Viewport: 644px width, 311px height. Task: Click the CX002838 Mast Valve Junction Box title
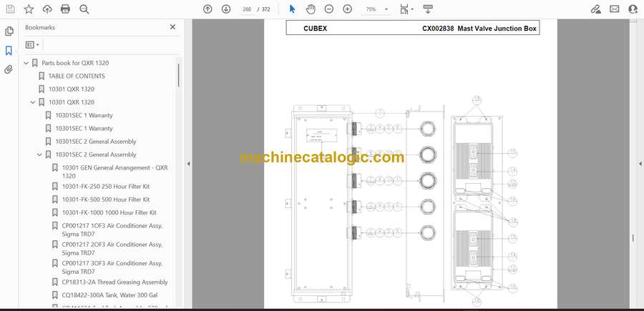point(479,29)
